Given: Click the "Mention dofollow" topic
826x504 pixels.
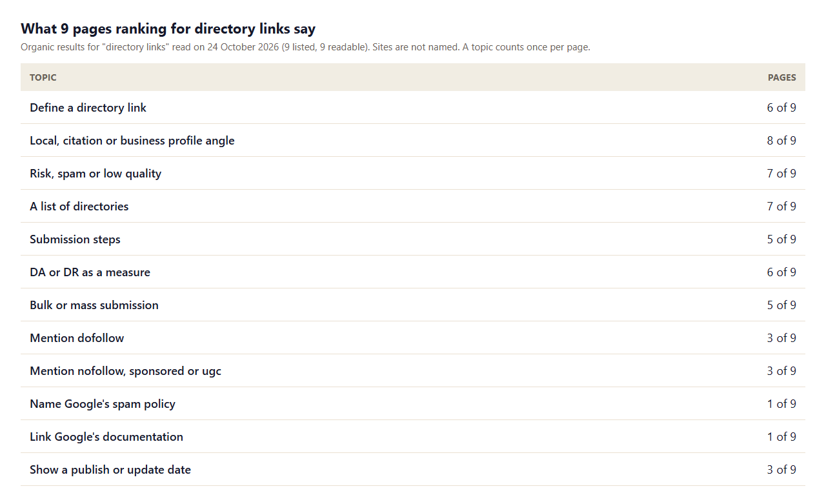Looking at the screenshot, I should 77,338.
